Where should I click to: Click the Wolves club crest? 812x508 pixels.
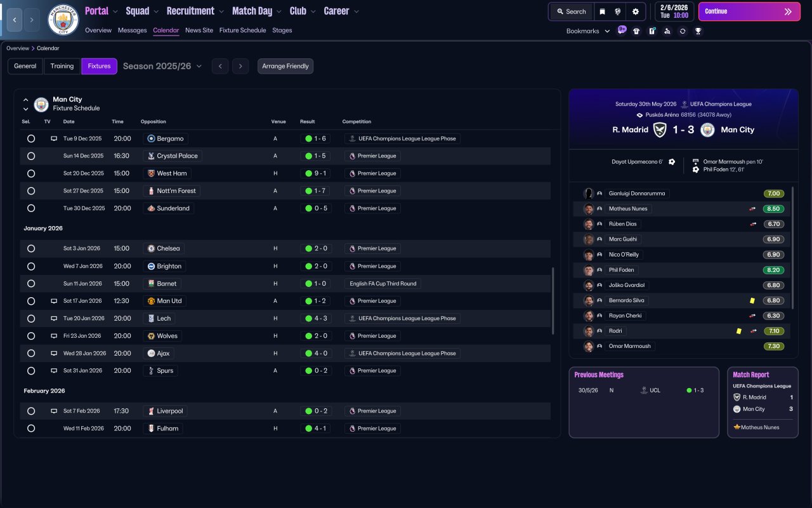point(151,336)
